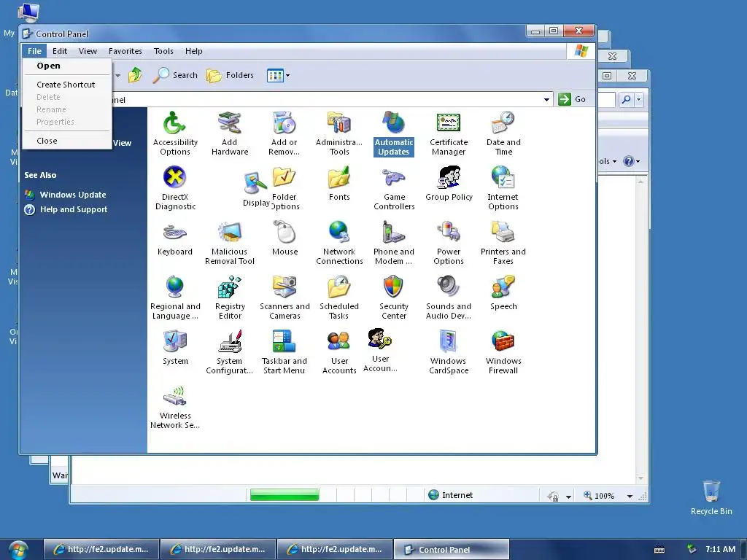747x560 pixels.
Task: Click the Windows Update link
Action: click(73, 194)
